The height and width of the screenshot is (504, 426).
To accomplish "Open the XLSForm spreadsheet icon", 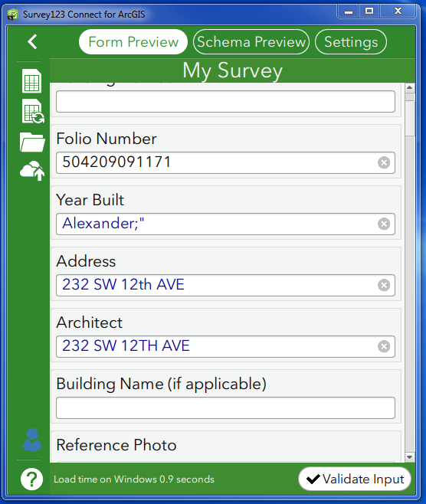I will (x=31, y=81).
